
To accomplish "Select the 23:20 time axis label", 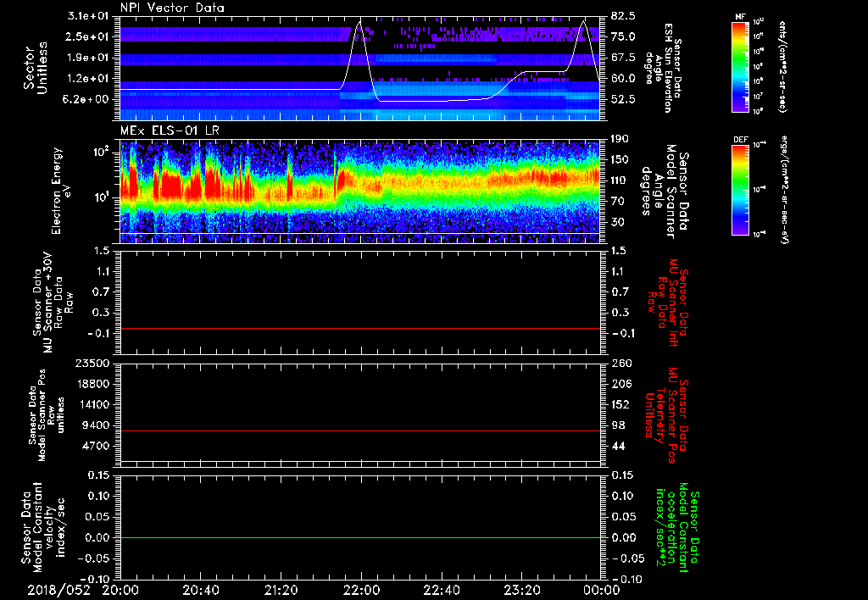I will (523, 590).
